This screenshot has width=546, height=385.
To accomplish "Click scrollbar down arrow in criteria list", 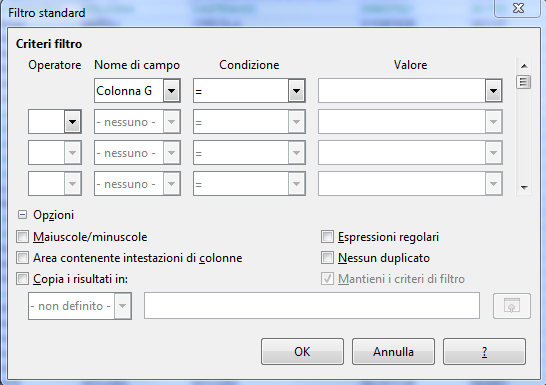I will tap(524, 188).
